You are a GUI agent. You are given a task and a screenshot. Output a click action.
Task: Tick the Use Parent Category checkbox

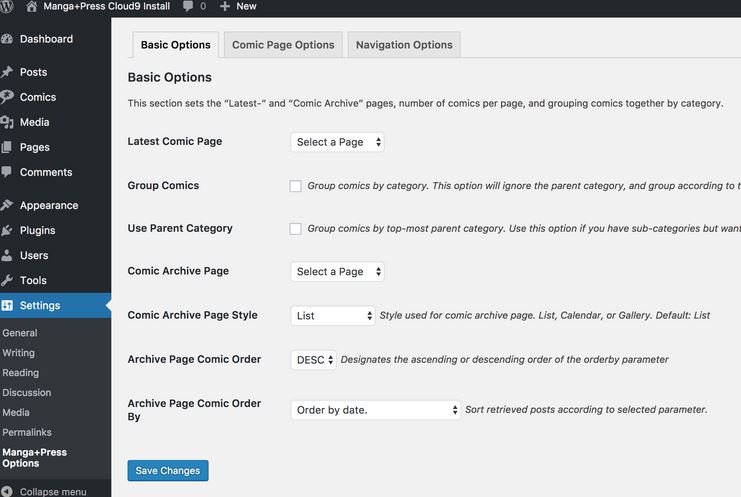tap(295, 229)
